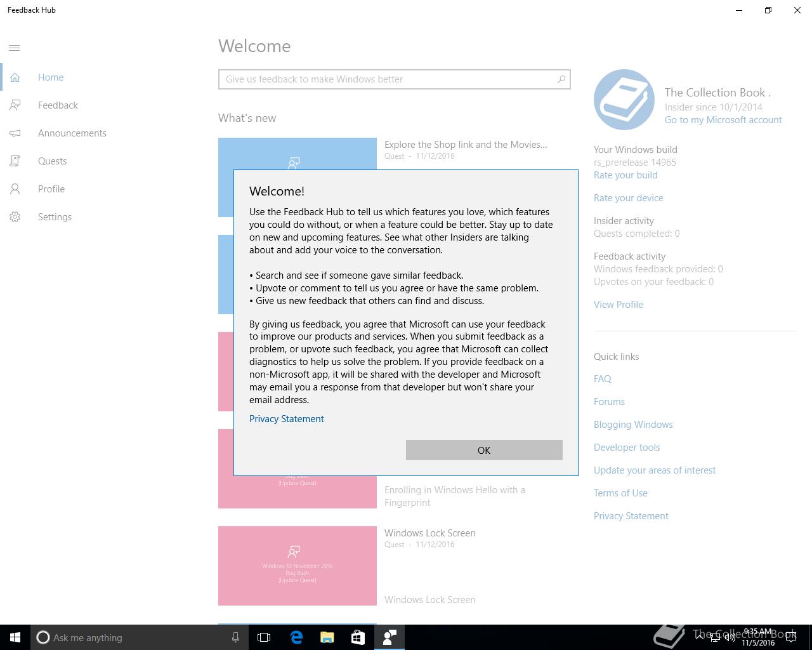Click the Quests sidebar icon
The width and height of the screenshot is (812, 650).
point(15,161)
